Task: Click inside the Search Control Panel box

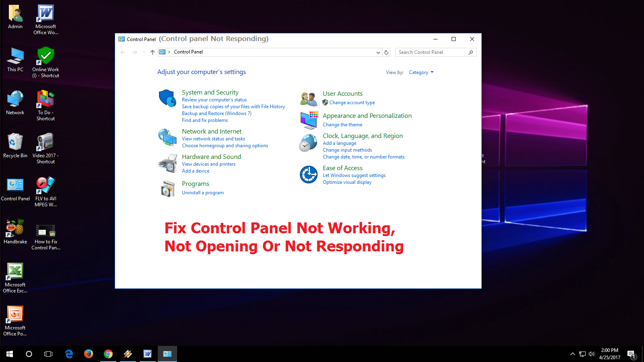Action: [x=431, y=52]
